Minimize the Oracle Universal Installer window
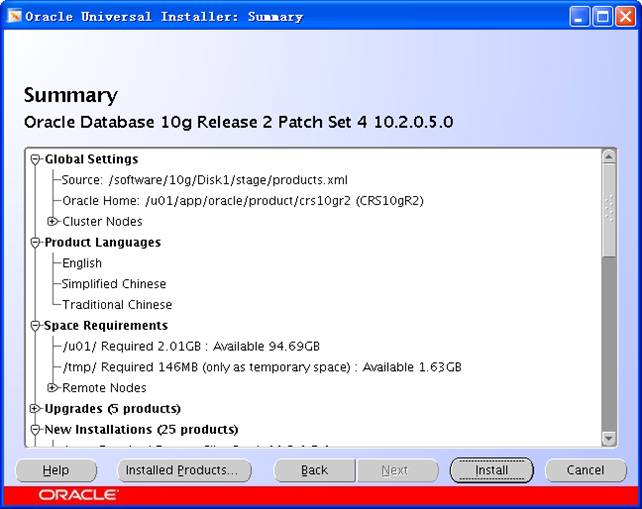This screenshot has height=509, width=642. 579,17
